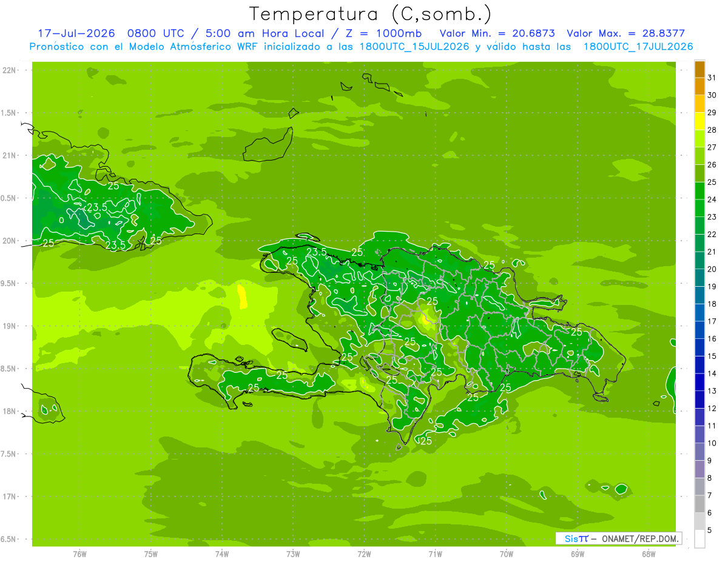This screenshot has width=728, height=562.
Task: Click the '72W' longitude axis label
Action: click(364, 554)
